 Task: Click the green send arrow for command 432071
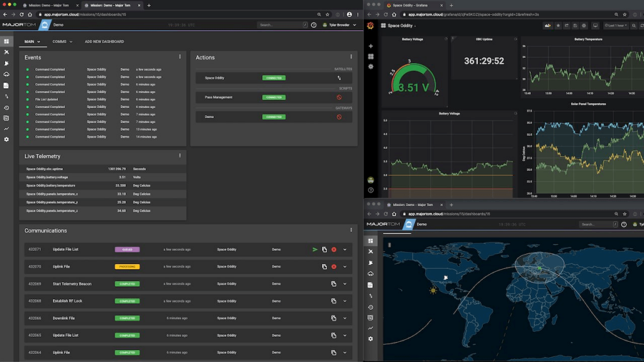tap(315, 250)
